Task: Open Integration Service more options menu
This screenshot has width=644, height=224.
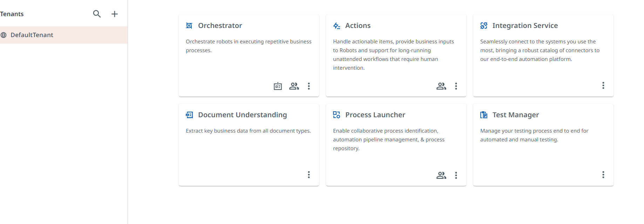Action: click(x=603, y=85)
